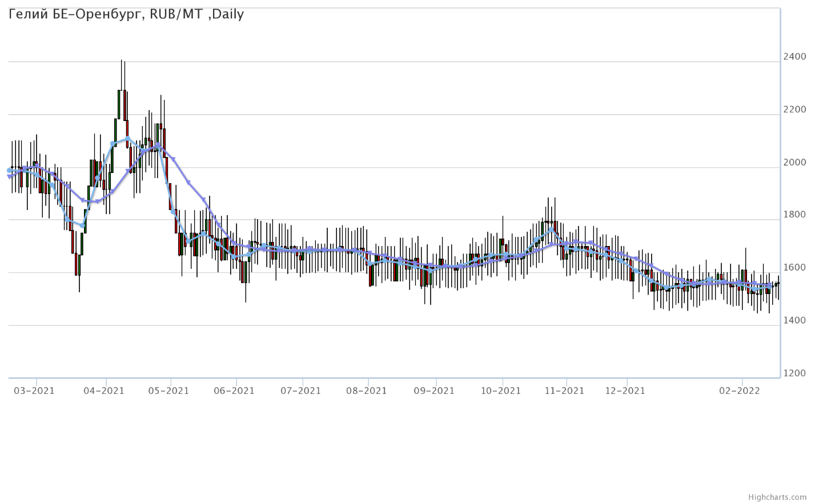Screen dimensions: 815x504
Task: Select the 11-2021 date axis label
Action: point(564,391)
